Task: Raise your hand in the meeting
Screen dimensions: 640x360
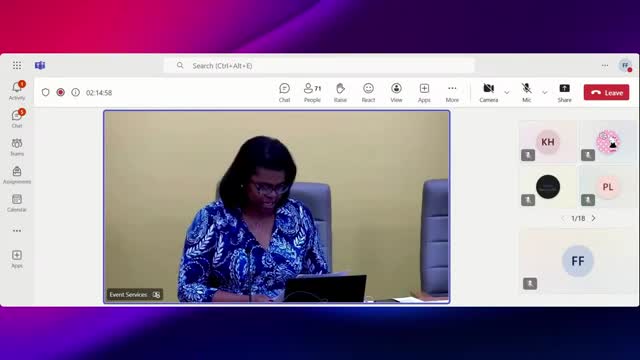Action: point(340,93)
